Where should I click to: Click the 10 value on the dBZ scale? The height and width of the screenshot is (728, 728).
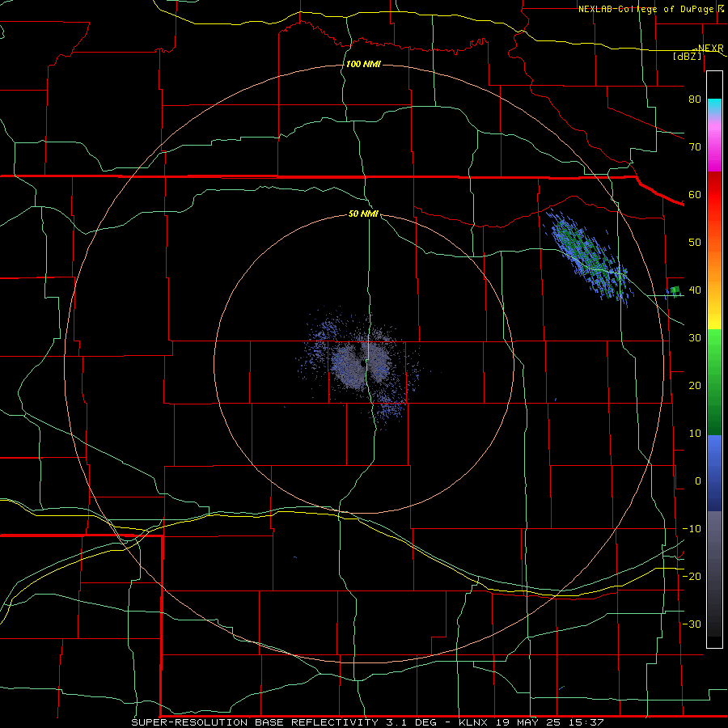pyautogui.click(x=695, y=434)
